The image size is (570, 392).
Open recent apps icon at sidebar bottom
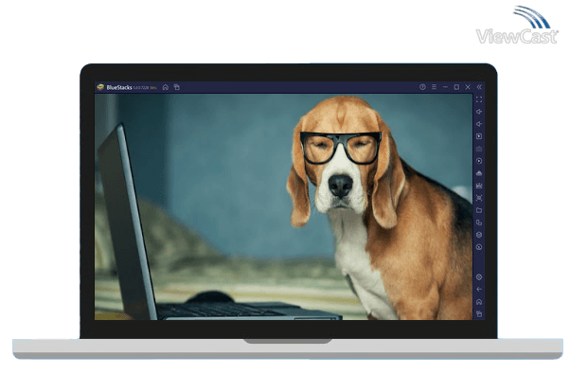[x=479, y=313]
